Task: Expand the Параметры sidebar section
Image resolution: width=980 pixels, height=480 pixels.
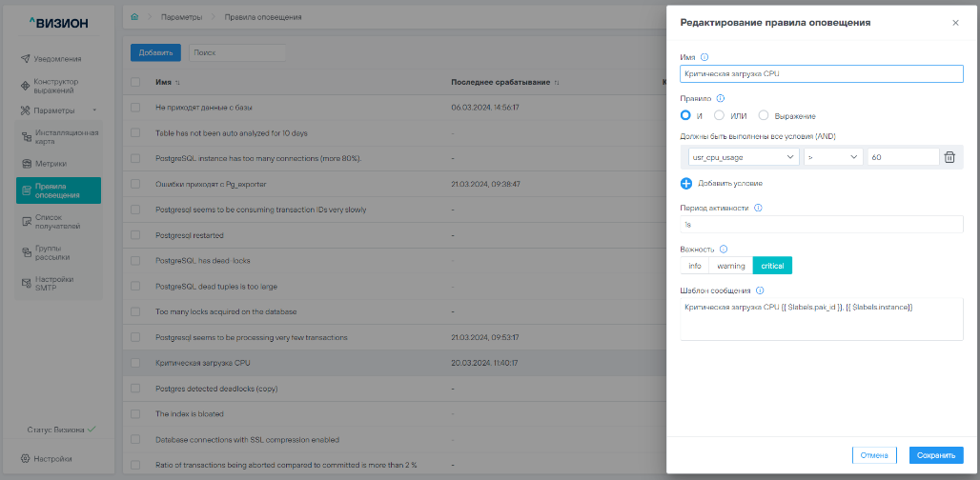Action: (x=59, y=110)
